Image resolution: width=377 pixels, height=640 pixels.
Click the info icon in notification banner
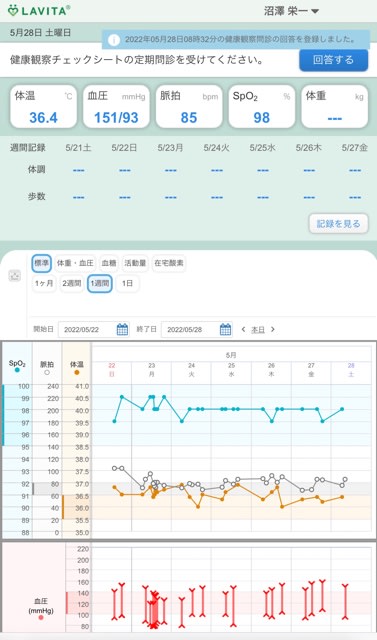click(113, 40)
